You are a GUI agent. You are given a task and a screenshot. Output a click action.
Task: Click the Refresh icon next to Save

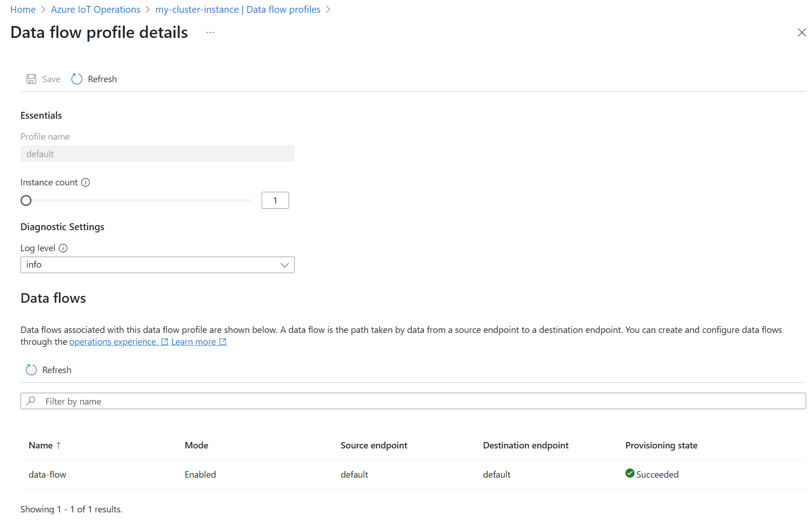pyautogui.click(x=76, y=79)
